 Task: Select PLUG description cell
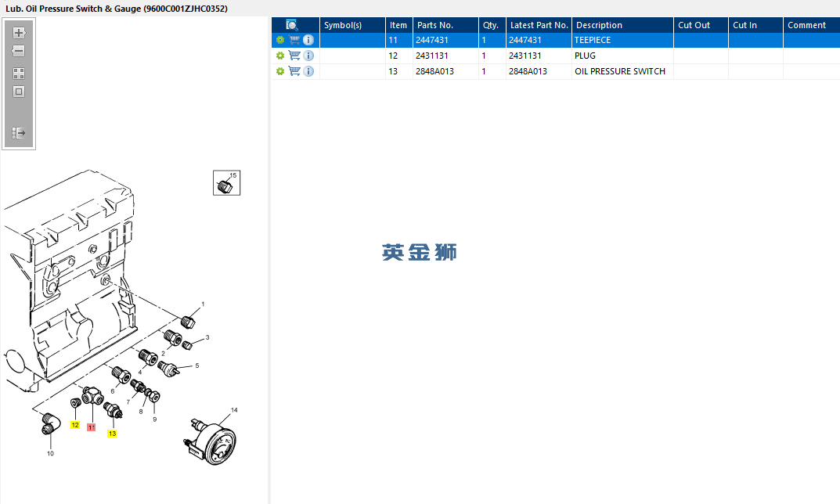622,56
